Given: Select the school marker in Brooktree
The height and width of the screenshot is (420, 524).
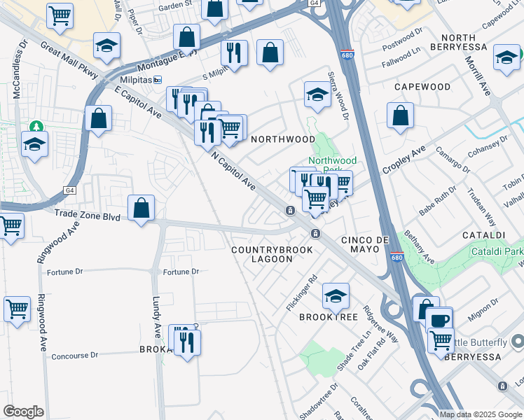Looking at the screenshot, I should point(336,297).
